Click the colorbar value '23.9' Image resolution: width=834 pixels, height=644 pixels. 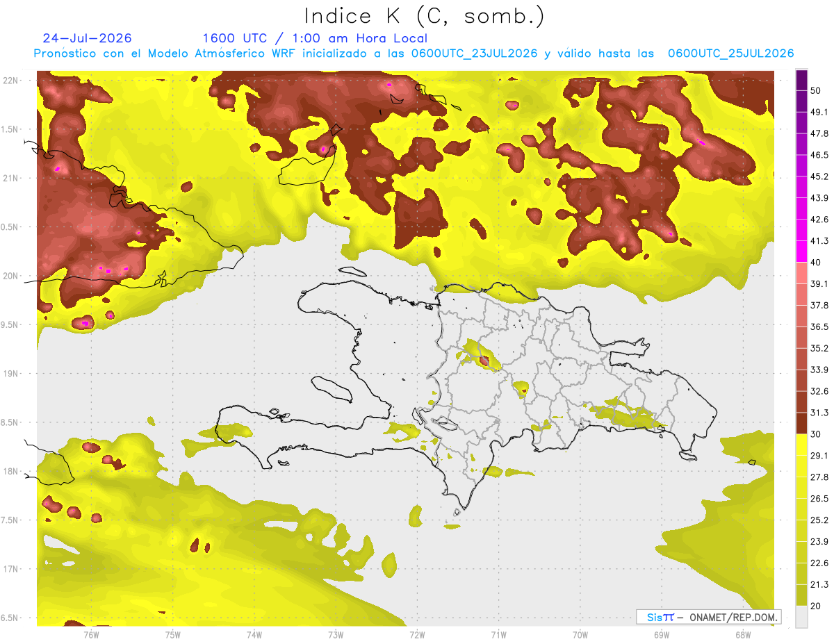(819, 541)
